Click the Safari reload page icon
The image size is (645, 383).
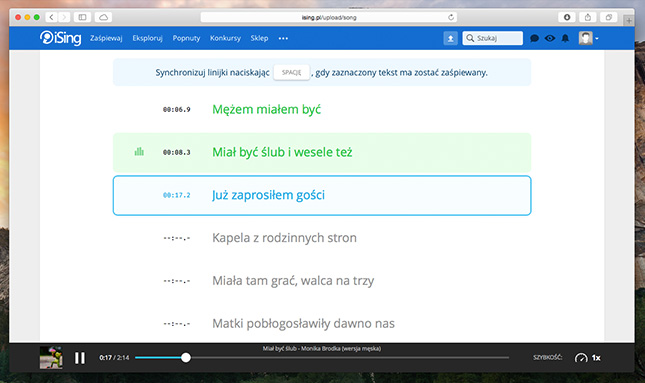[x=451, y=17]
